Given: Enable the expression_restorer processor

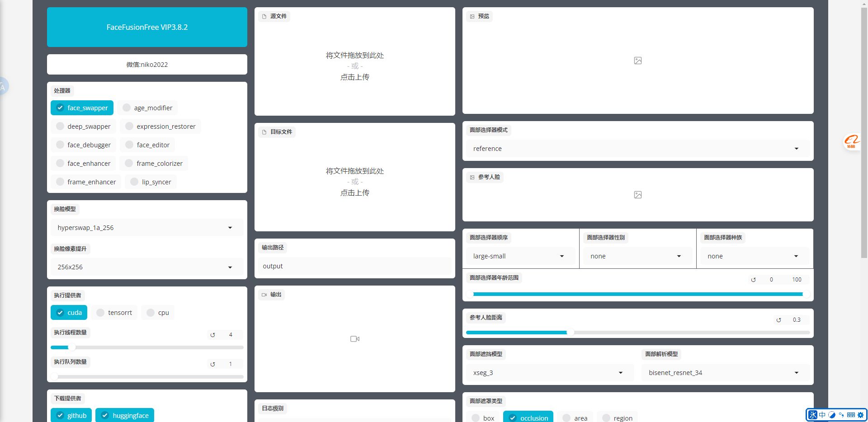Looking at the screenshot, I should 160,127.
